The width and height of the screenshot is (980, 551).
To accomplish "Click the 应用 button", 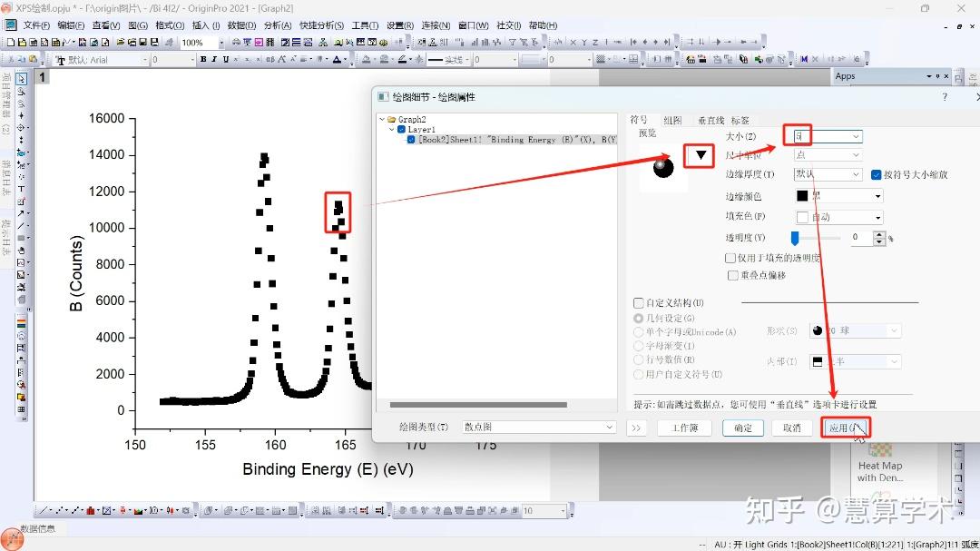I will [x=845, y=427].
